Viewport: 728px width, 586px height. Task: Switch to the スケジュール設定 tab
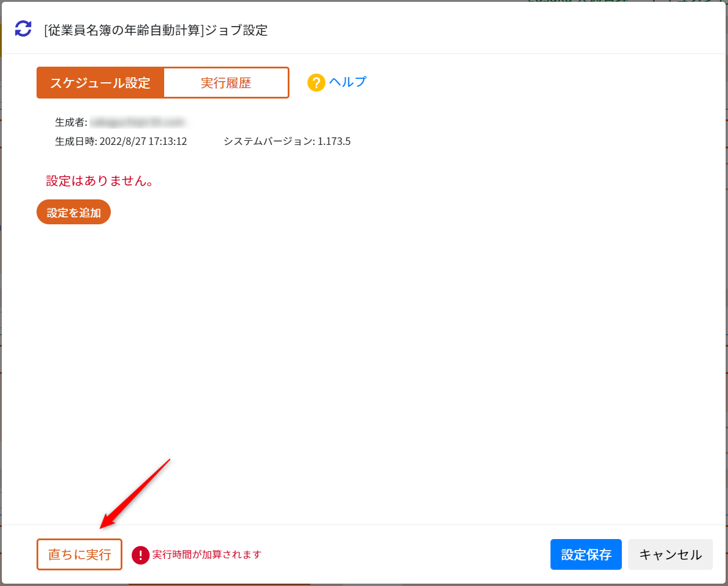click(x=100, y=83)
